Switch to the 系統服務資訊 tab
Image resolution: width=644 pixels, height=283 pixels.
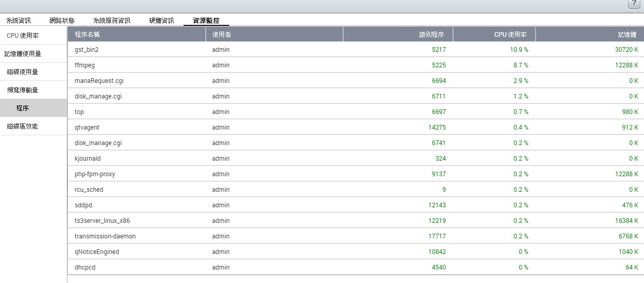pos(111,21)
